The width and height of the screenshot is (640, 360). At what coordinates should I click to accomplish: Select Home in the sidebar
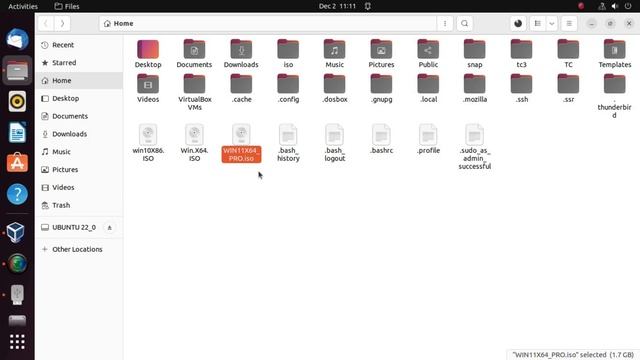point(79,80)
